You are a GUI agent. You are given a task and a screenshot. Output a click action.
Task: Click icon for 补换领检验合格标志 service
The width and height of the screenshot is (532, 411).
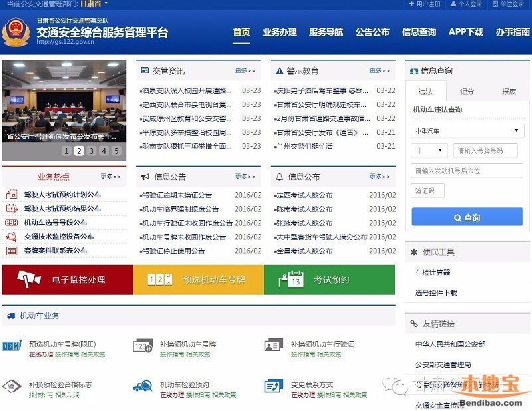pyautogui.click(x=12, y=386)
